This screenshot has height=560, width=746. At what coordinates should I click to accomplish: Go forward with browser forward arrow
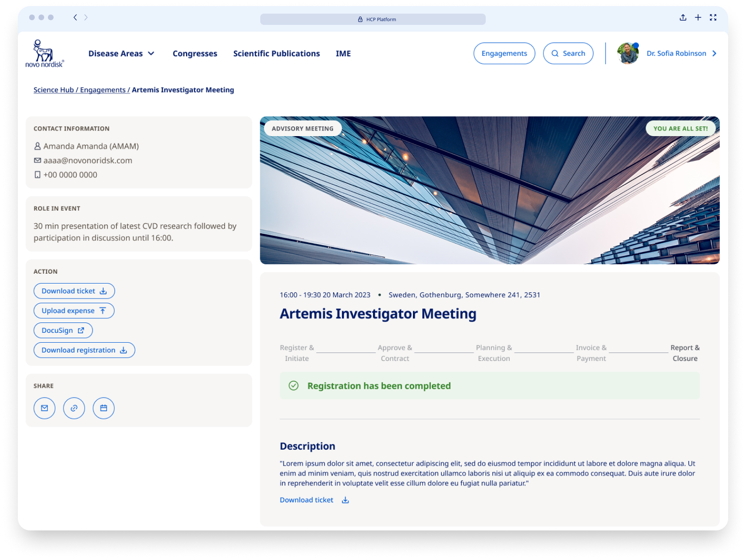coord(86,17)
